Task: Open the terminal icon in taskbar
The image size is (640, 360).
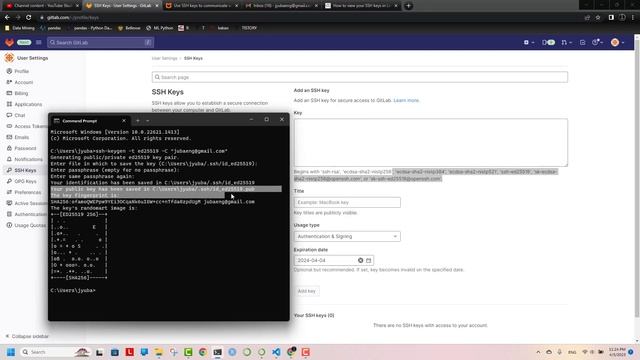Action: [x=218, y=352]
